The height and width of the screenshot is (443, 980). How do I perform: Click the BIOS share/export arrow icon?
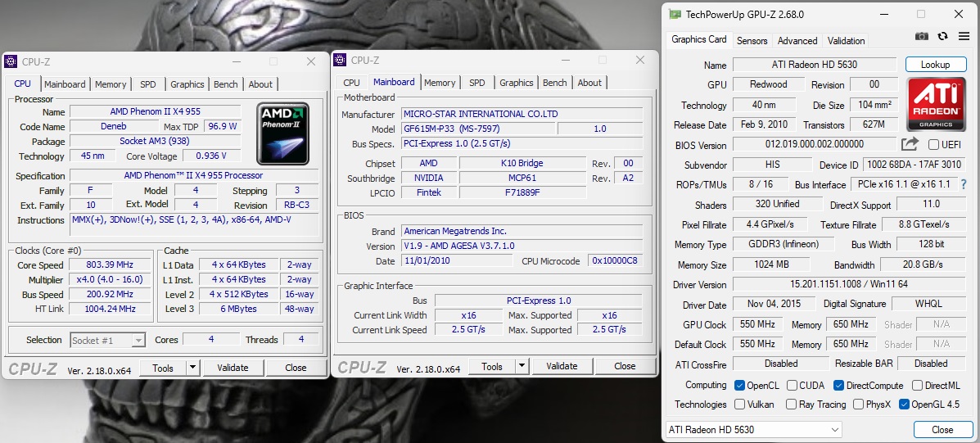tap(910, 144)
